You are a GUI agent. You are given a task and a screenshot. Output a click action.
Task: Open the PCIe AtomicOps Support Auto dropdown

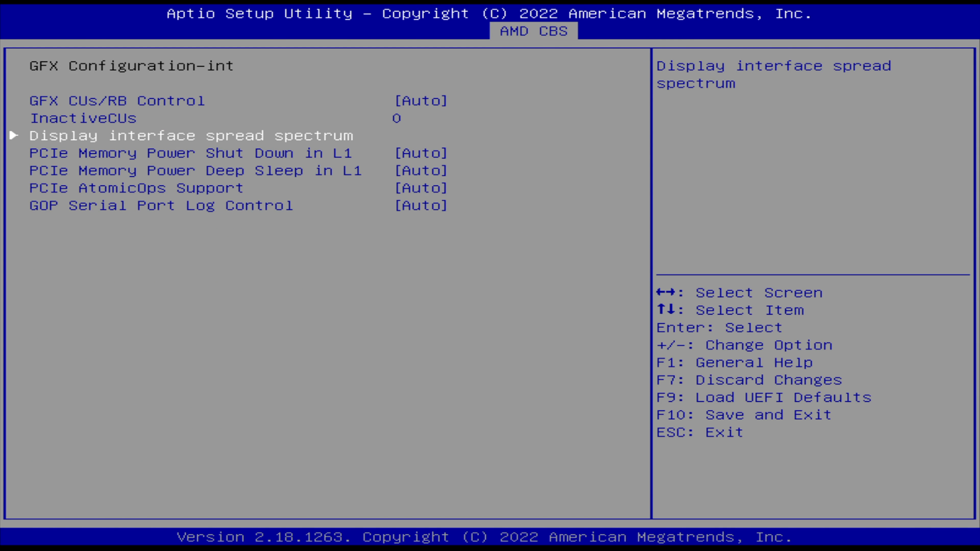click(x=421, y=188)
